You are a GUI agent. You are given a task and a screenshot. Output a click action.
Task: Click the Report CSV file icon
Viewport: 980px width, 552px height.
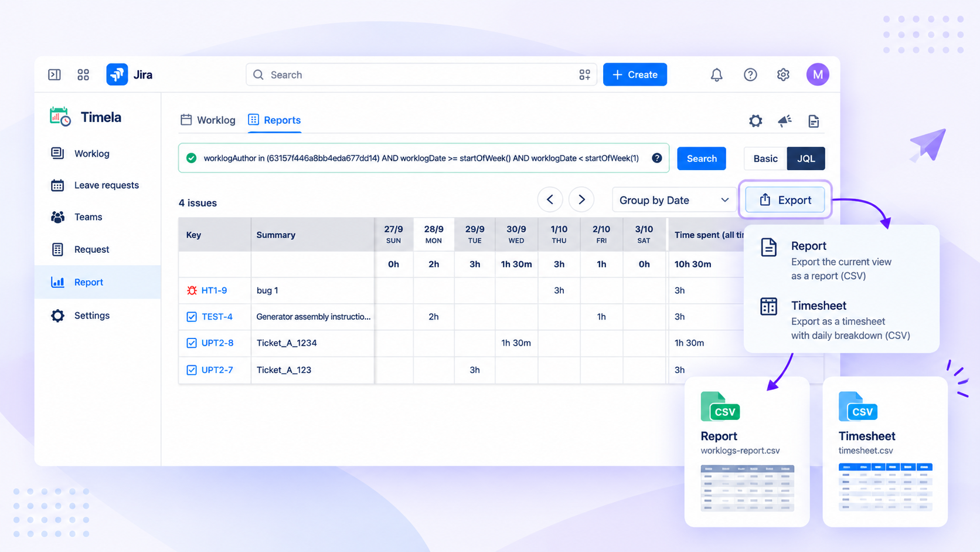[x=720, y=407]
